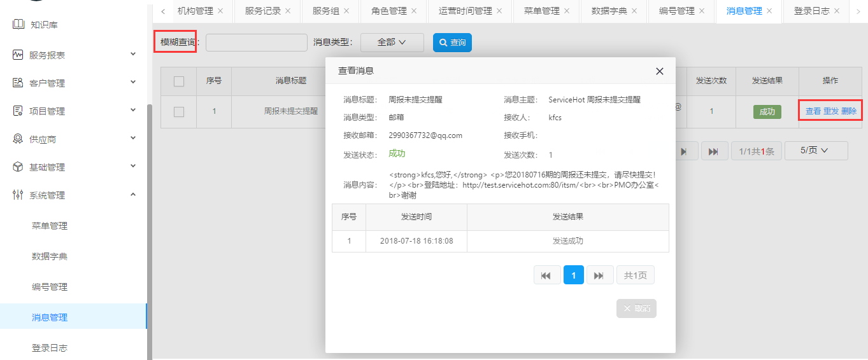This screenshot has height=360, width=868.
Task: Click the supplier badge icon
Action: [x=18, y=139]
